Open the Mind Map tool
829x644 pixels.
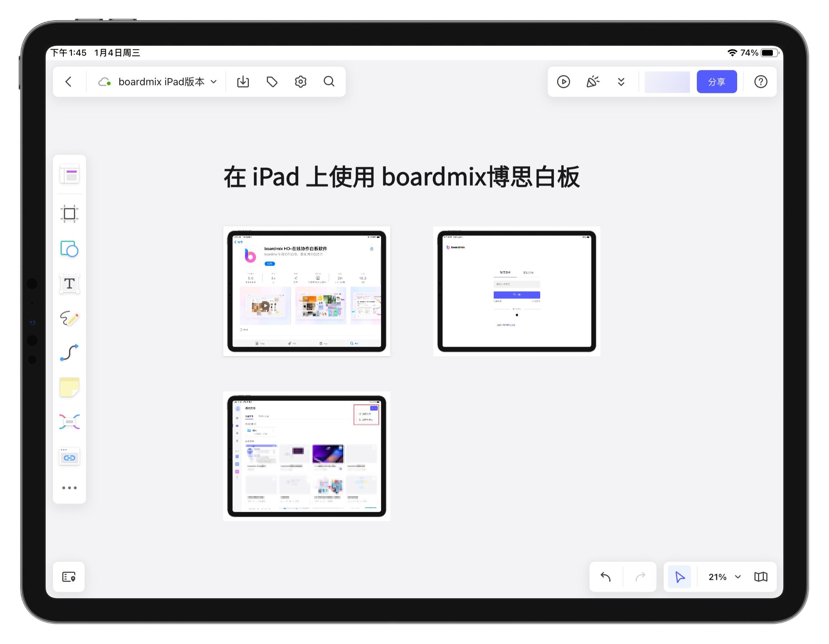pyautogui.click(x=69, y=421)
